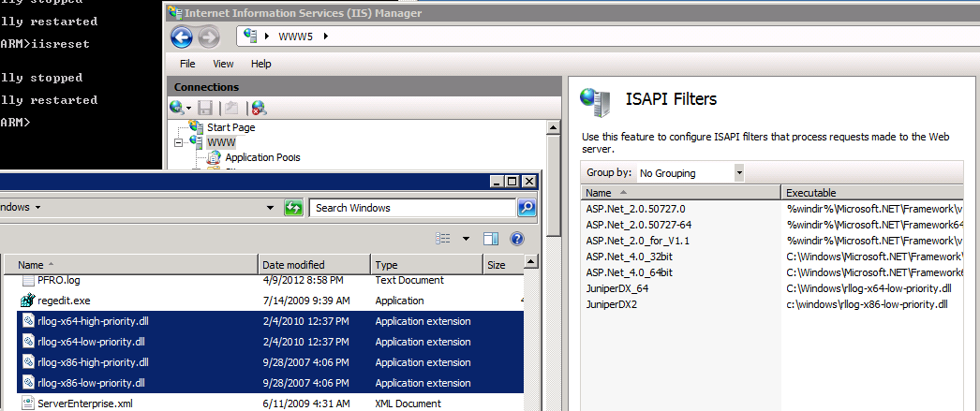Select Start Page in Connections tree
This screenshot has height=411, width=980.
(230, 127)
